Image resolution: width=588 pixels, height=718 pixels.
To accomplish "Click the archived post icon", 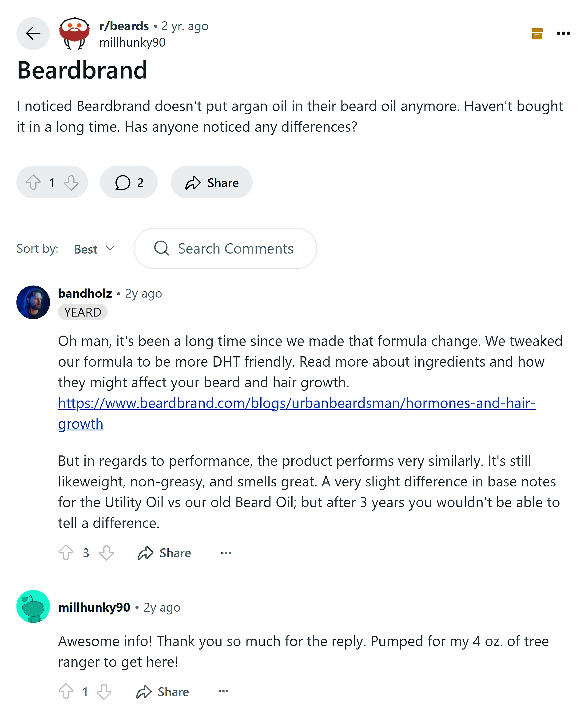I will click(536, 34).
